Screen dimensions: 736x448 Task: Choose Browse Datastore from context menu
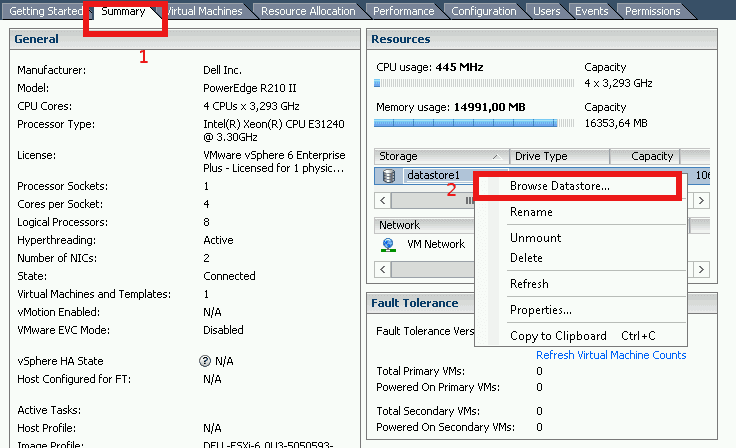560,186
